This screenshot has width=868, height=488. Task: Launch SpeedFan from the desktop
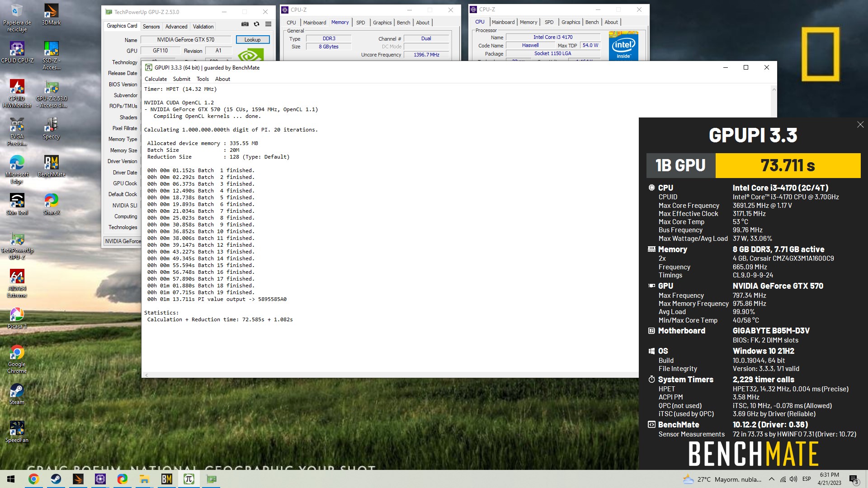tap(17, 432)
